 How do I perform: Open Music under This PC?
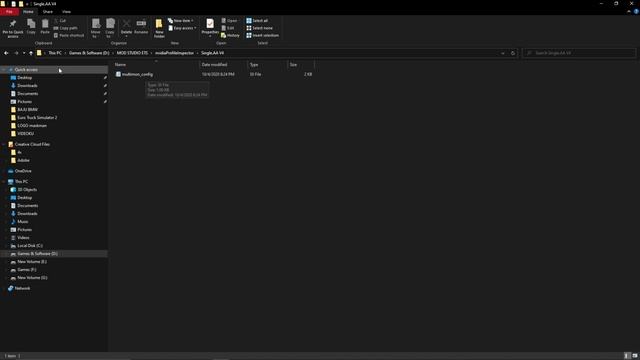tap(22, 222)
